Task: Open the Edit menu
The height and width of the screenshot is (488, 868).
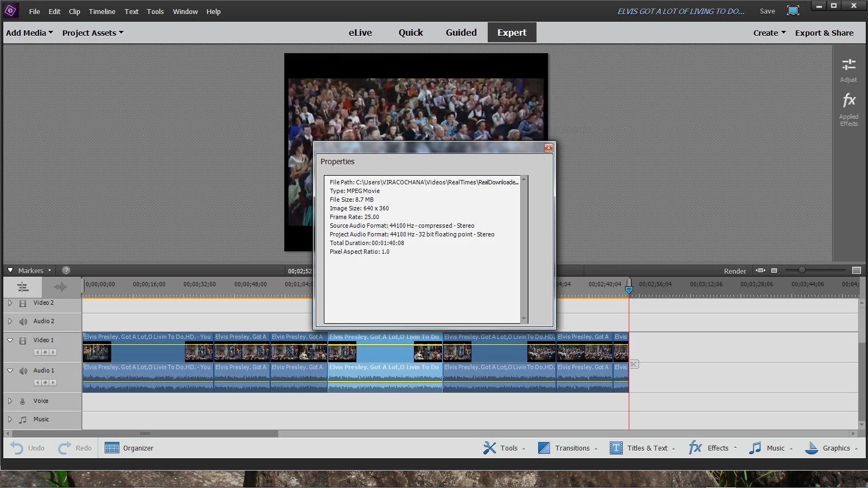Action: tap(54, 11)
